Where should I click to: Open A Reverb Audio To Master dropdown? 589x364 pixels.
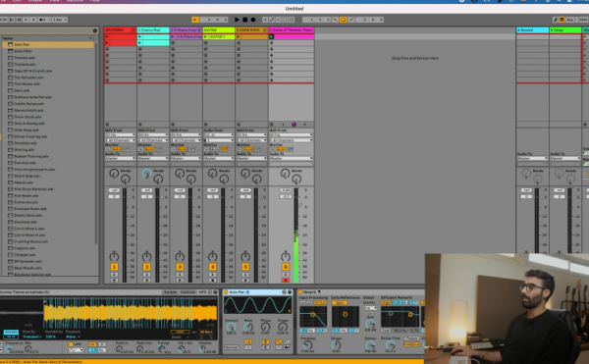click(532, 158)
